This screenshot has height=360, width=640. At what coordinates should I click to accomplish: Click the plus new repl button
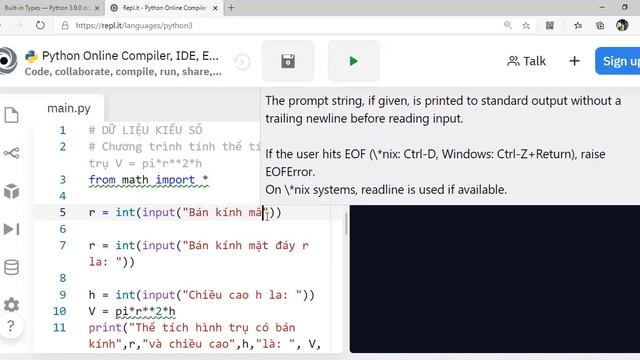coord(574,61)
